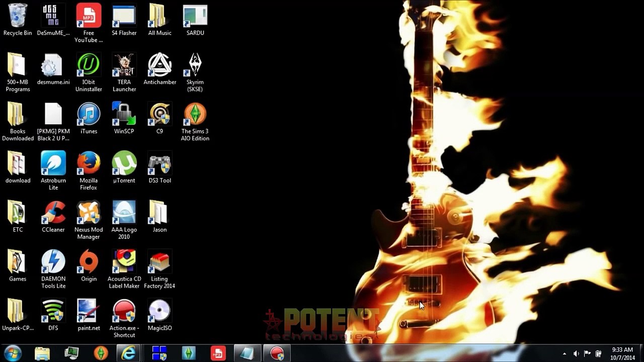Open the All Music folder
644x362 pixels.
click(159, 16)
